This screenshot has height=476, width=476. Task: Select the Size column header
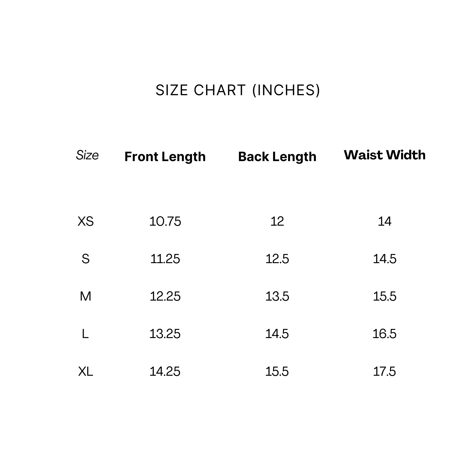[87, 155]
